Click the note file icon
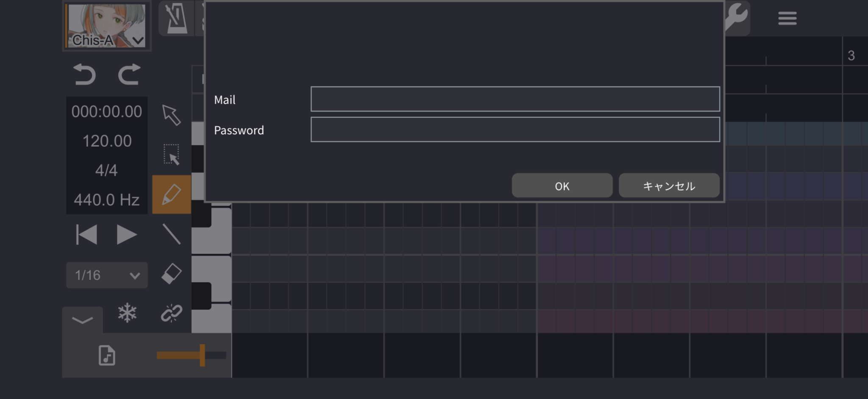 click(x=107, y=356)
